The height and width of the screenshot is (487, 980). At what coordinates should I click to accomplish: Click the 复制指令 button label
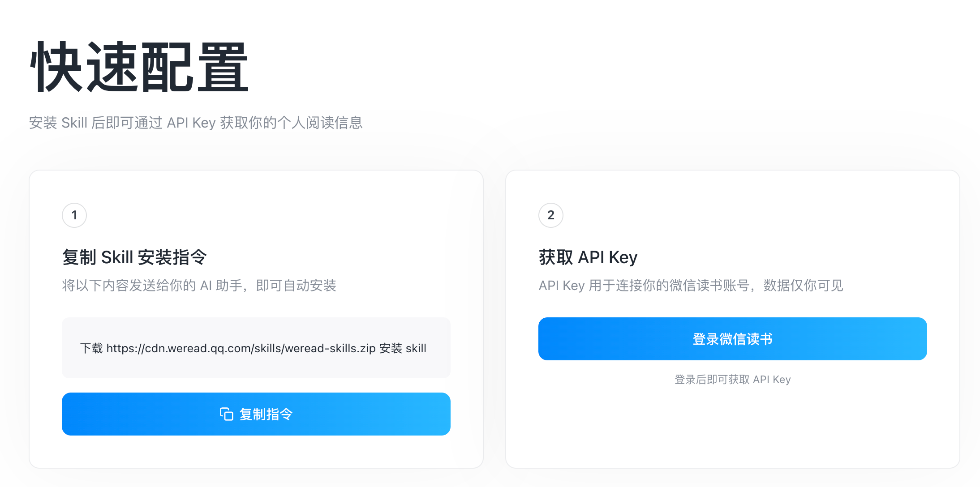(x=266, y=414)
